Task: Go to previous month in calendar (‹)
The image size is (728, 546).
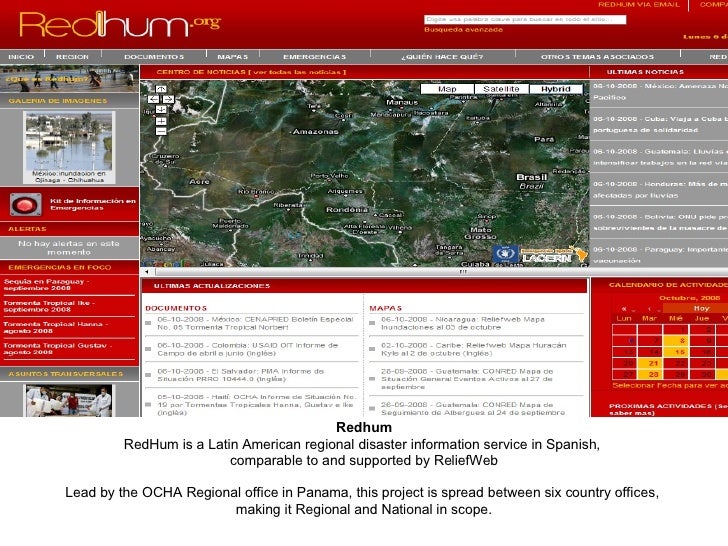Action: [x=649, y=308]
